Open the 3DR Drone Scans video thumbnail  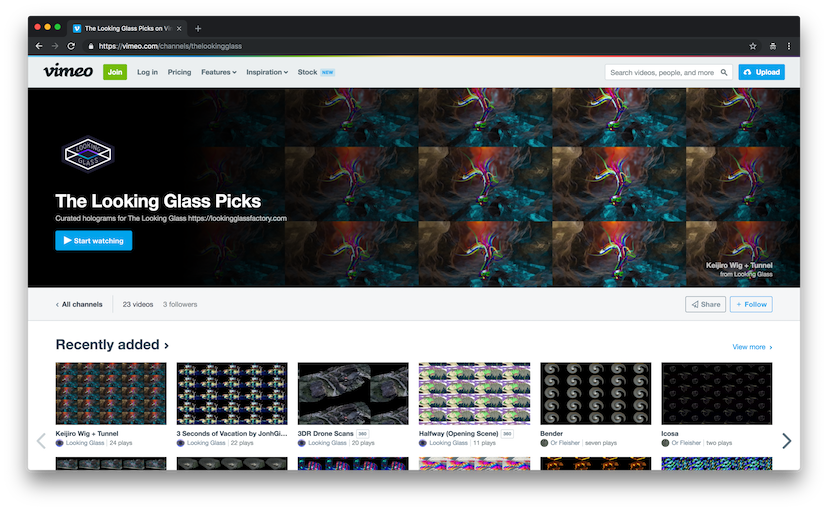pyautogui.click(x=353, y=393)
